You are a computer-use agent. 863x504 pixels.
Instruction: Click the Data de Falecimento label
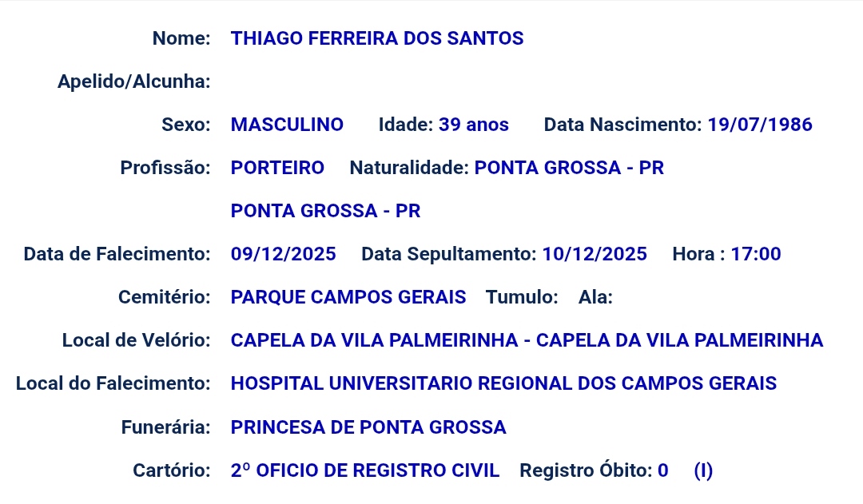pos(117,254)
